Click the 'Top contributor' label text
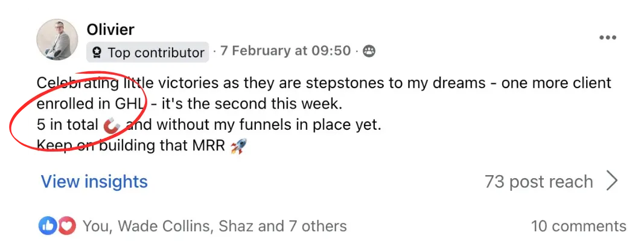 pos(156,53)
